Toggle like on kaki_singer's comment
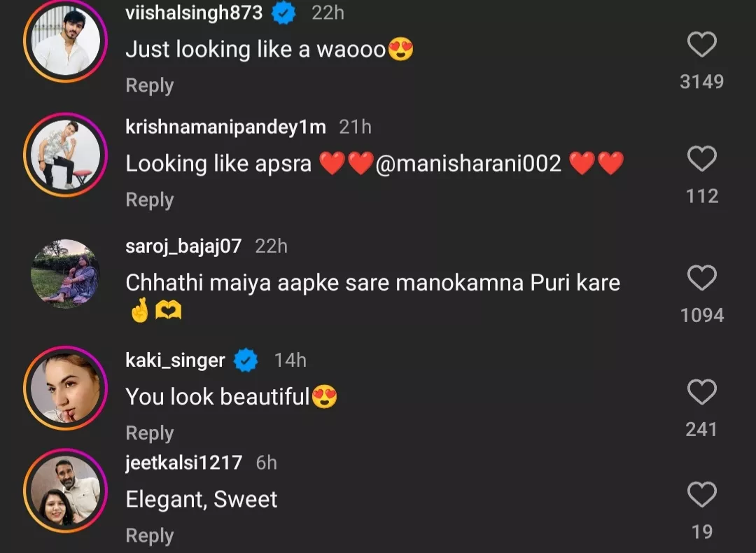The width and height of the screenshot is (756, 553). tap(702, 392)
